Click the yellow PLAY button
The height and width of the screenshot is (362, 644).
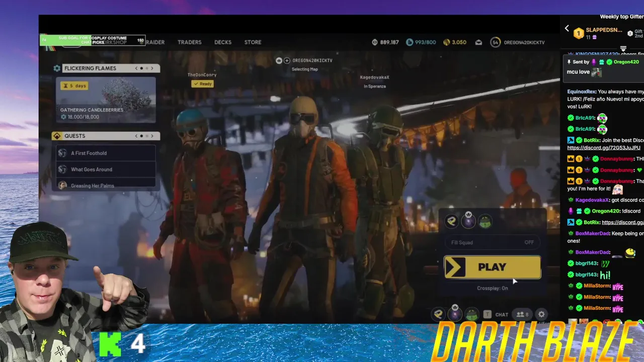click(492, 267)
